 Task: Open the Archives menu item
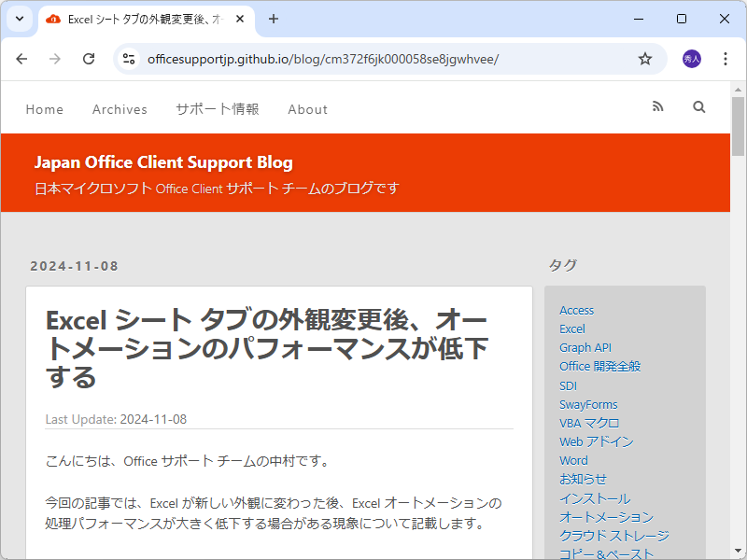point(120,109)
